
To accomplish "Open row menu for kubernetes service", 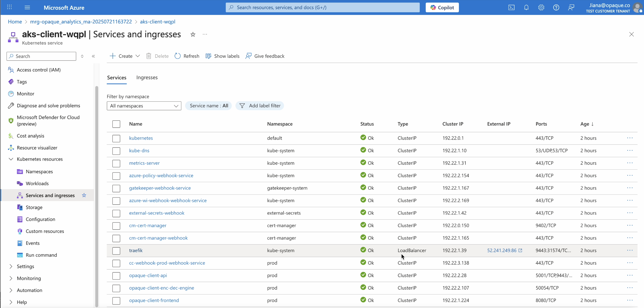I will point(630,138).
